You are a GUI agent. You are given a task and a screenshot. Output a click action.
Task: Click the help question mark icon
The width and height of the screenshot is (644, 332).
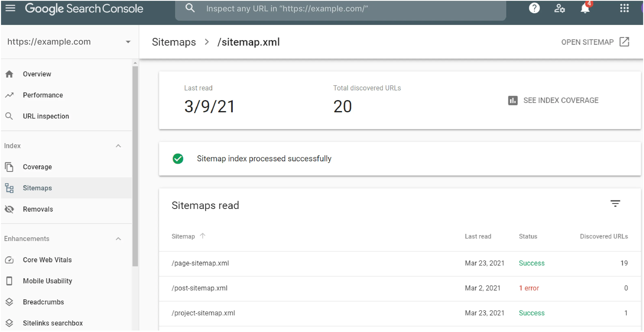[x=534, y=8]
